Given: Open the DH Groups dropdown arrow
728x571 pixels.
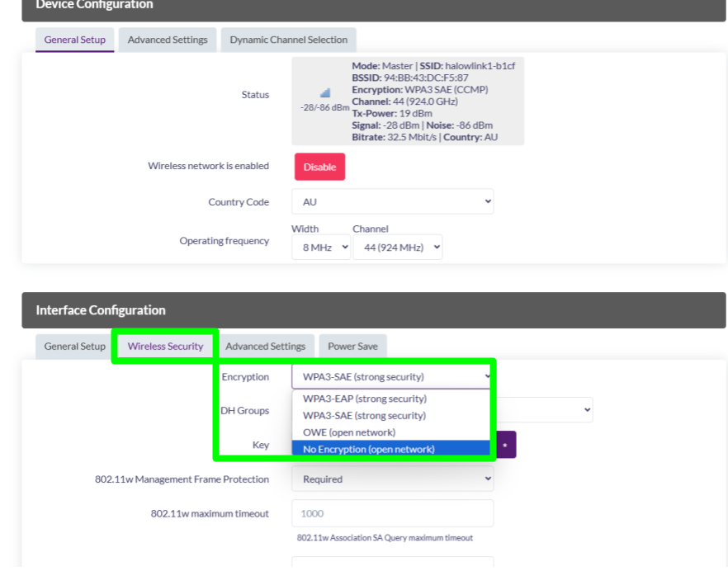Looking at the screenshot, I should click(x=587, y=410).
